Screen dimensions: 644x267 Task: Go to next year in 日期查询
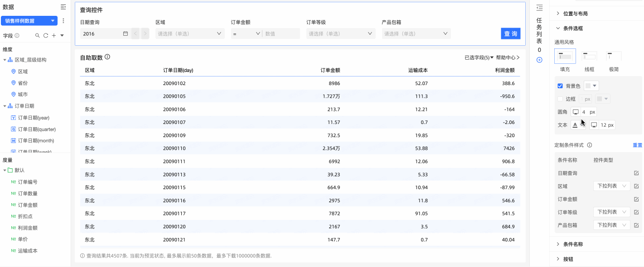click(x=145, y=33)
